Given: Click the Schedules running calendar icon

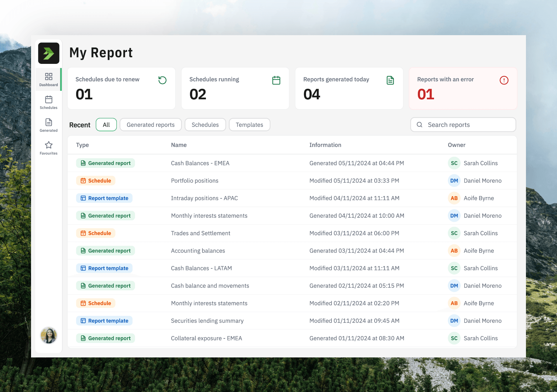Looking at the screenshot, I should tap(276, 80).
